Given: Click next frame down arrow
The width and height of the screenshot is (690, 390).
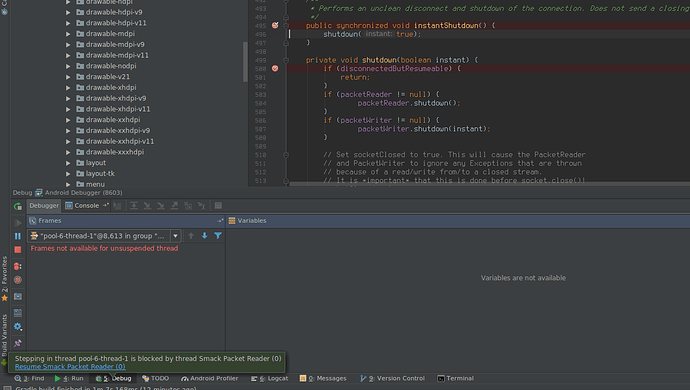Looking at the screenshot, I should (x=204, y=236).
